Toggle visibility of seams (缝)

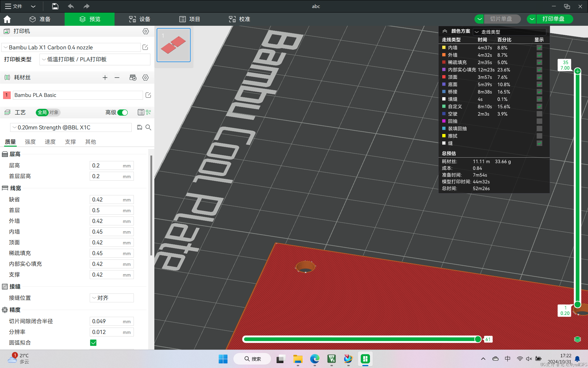pos(539,143)
